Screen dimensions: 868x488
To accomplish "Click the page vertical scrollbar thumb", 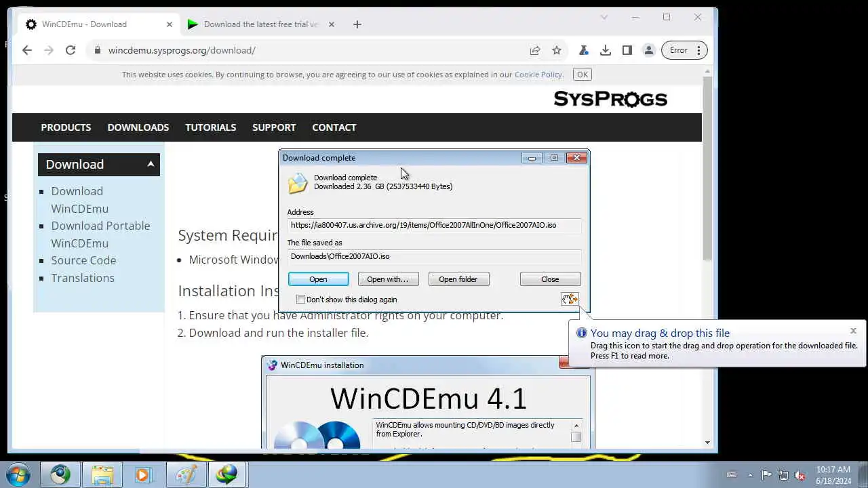I will tap(707, 169).
